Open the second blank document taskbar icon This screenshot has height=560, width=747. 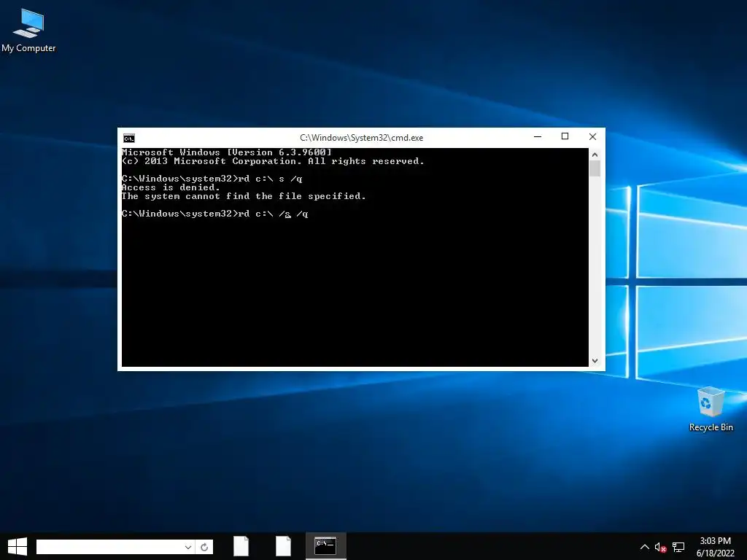(283, 546)
